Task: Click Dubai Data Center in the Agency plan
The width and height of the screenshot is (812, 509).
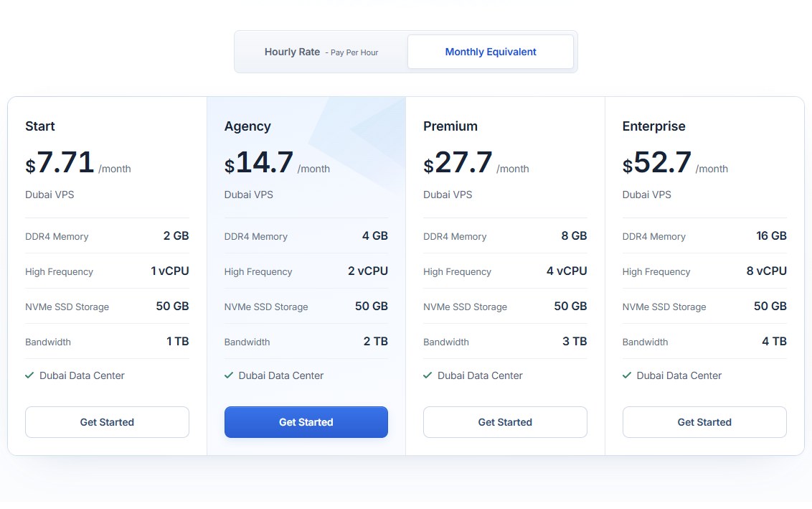Action: point(280,375)
